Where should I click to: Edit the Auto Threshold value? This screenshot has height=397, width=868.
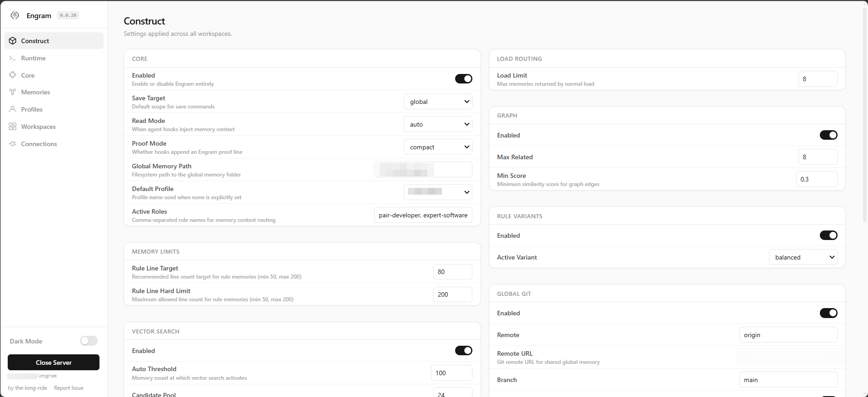pyautogui.click(x=451, y=373)
